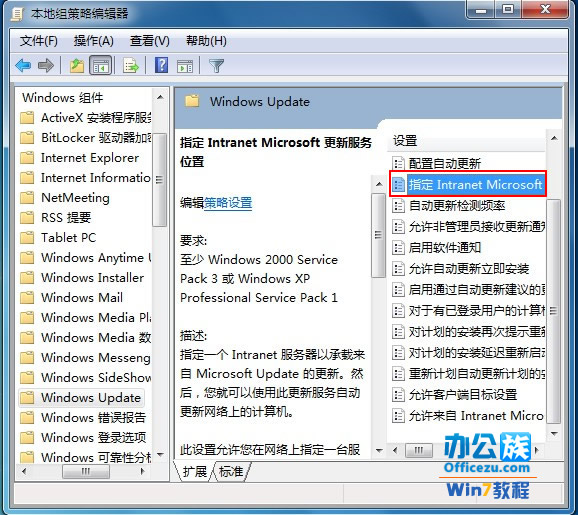Viewport: 578px width, 515px height.
Task: Click the 设置 column header
Action: pyautogui.click(x=466, y=140)
